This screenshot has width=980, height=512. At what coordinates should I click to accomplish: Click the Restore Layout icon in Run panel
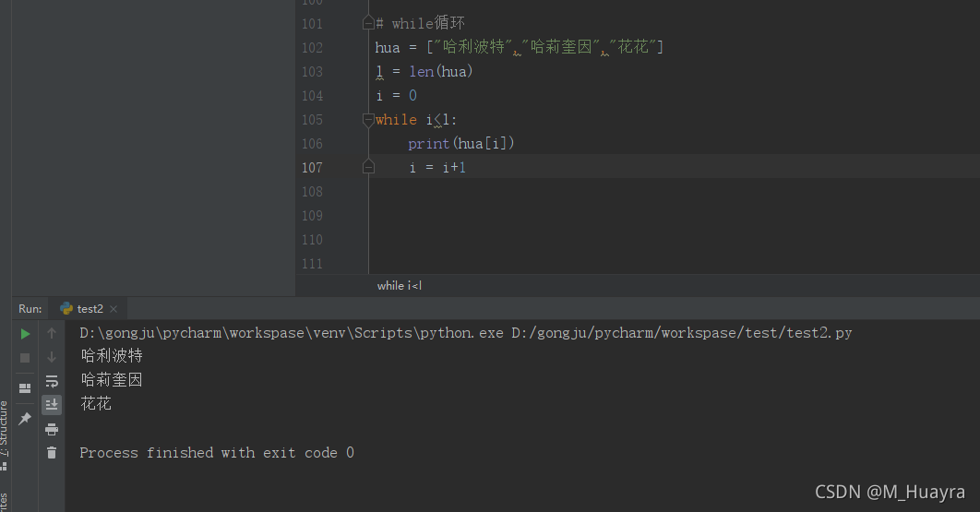[x=25, y=388]
